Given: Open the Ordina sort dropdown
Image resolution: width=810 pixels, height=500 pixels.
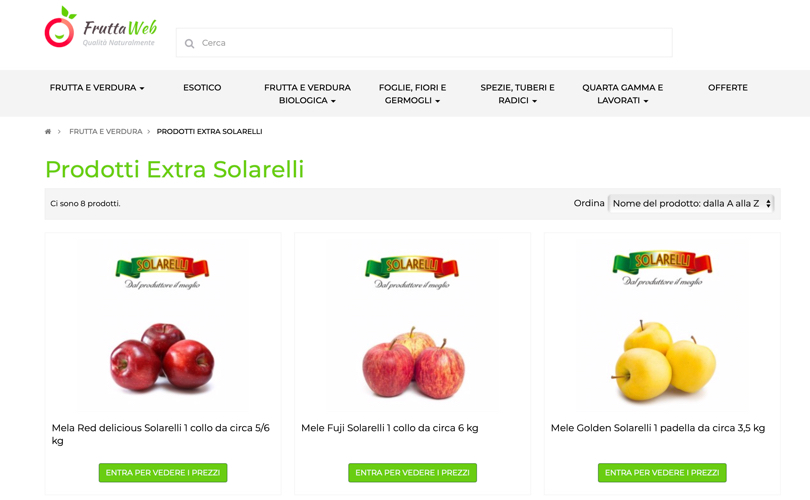Looking at the screenshot, I should (691, 204).
